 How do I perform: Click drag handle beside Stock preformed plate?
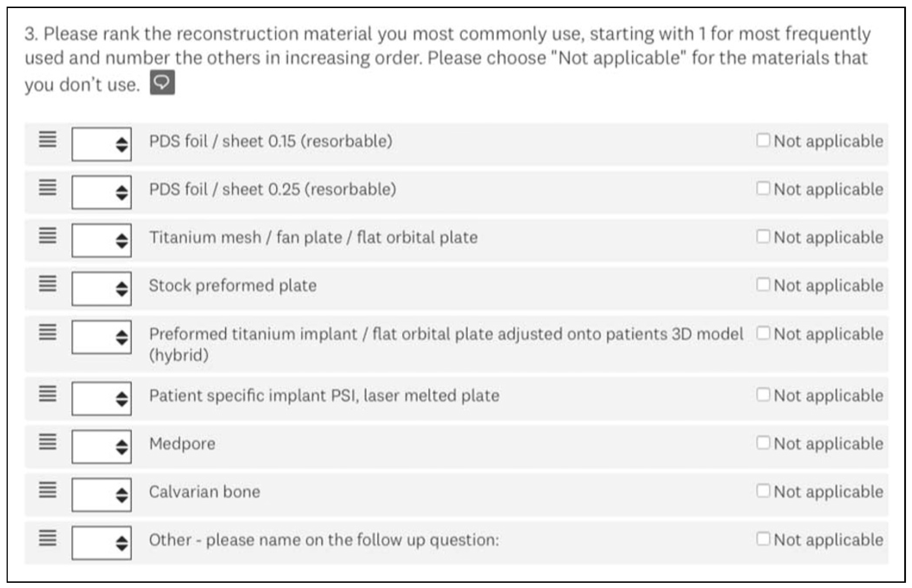48,284
